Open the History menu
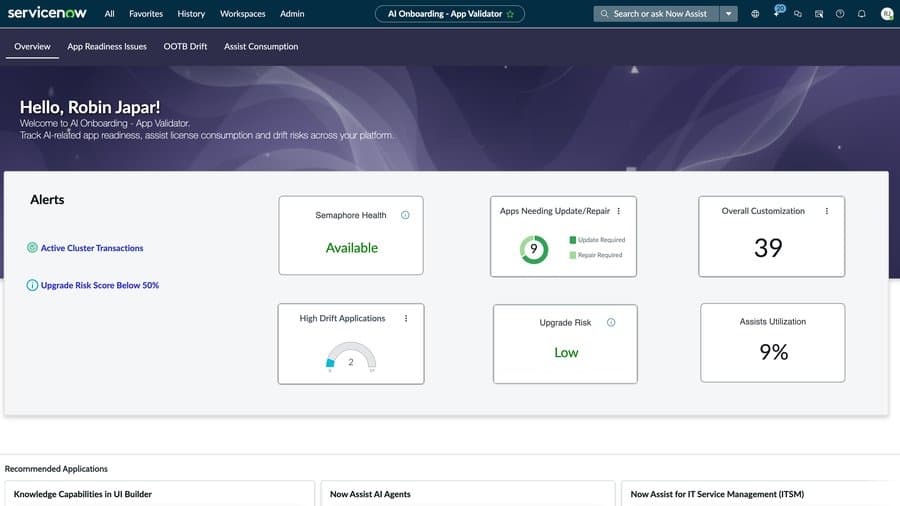Viewport: 900px width, 506px height. (x=191, y=14)
